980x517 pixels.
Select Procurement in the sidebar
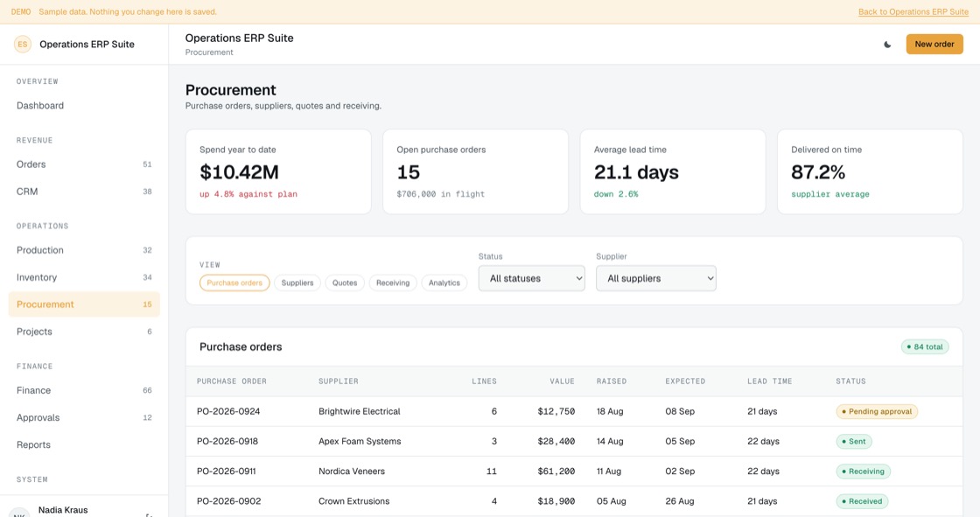[x=84, y=304]
